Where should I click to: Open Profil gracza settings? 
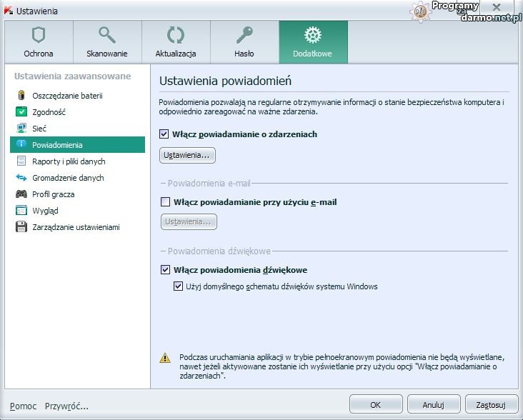[77, 194]
